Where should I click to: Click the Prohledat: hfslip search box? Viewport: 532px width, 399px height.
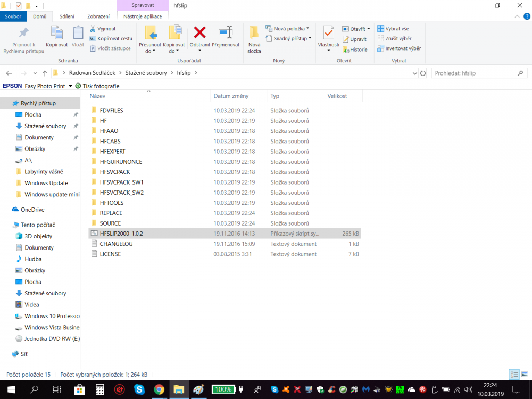click(473, 73)
